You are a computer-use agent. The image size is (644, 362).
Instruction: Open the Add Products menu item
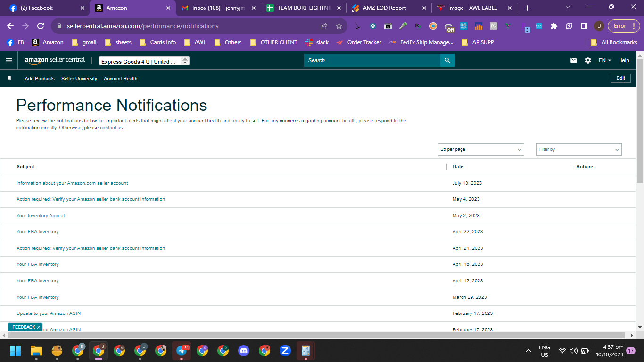(x=40, y=79)
